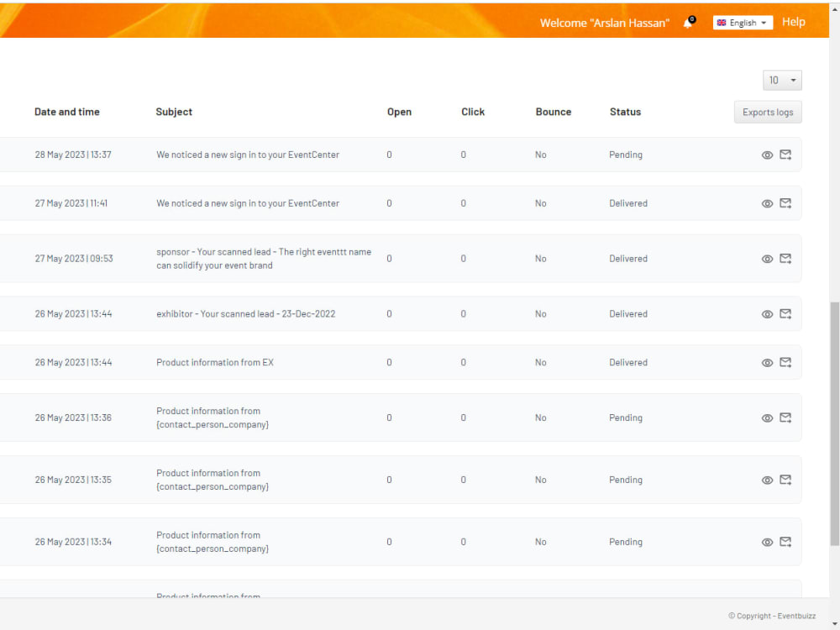Click the Copyright - Eventbuizz footer text
The width and height of the screenshot is (840, 630).
772,616
